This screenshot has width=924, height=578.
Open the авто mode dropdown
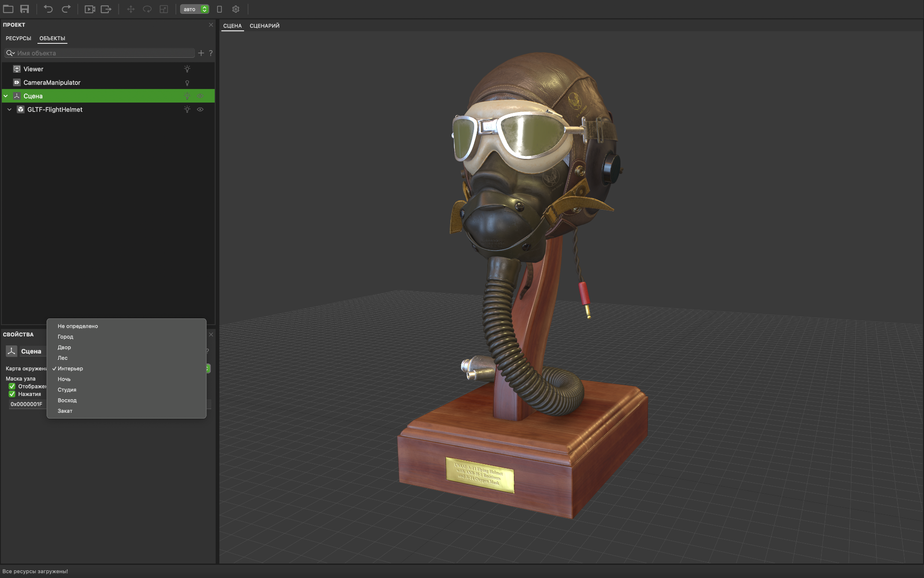[x=194, y=9]
